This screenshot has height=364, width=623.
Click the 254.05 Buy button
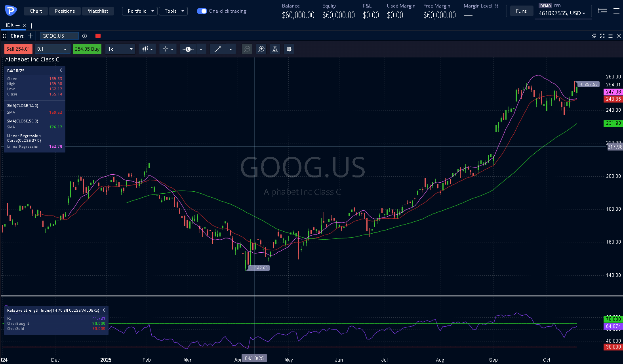point(87,49)
